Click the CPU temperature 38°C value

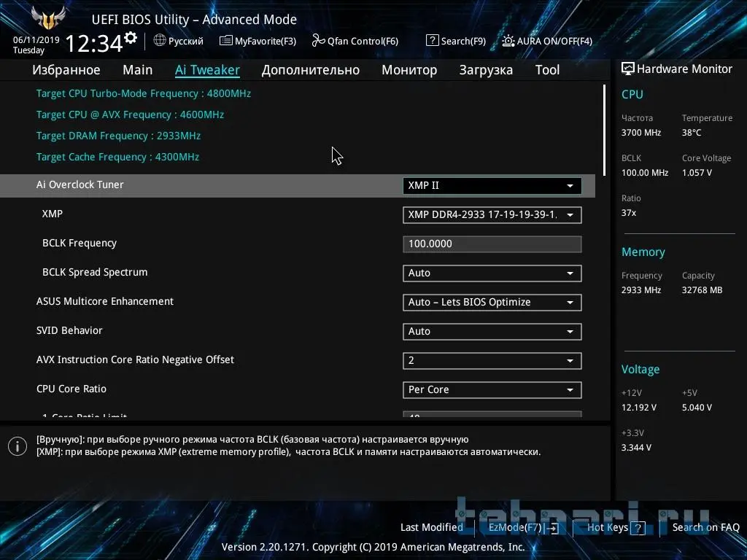pyautogui.click(x=692, y=133)
